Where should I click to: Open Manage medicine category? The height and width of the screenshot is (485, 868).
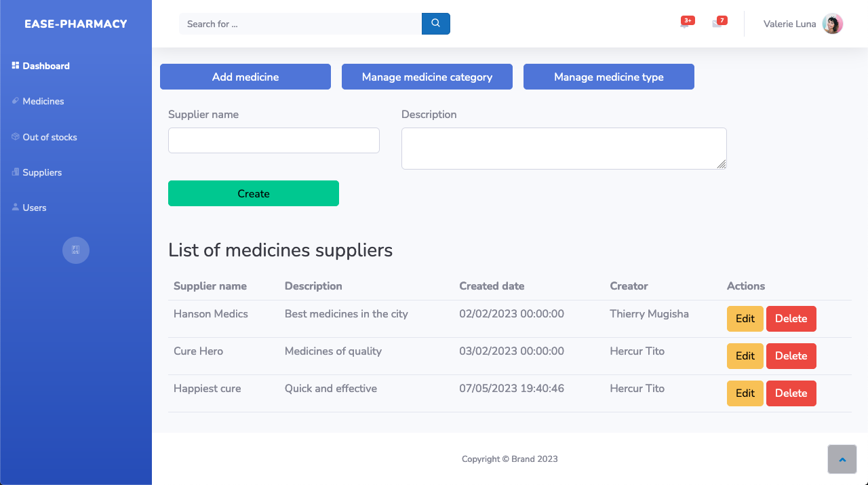[427, 77]
